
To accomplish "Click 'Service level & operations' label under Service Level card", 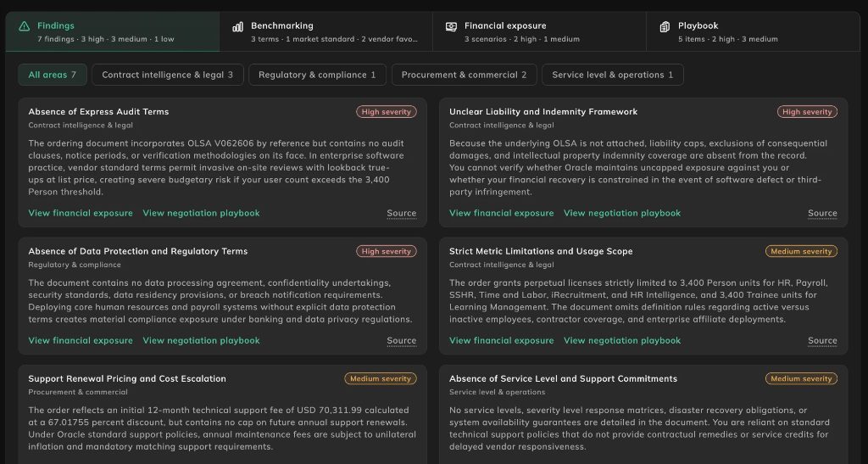I will (497, 392).
